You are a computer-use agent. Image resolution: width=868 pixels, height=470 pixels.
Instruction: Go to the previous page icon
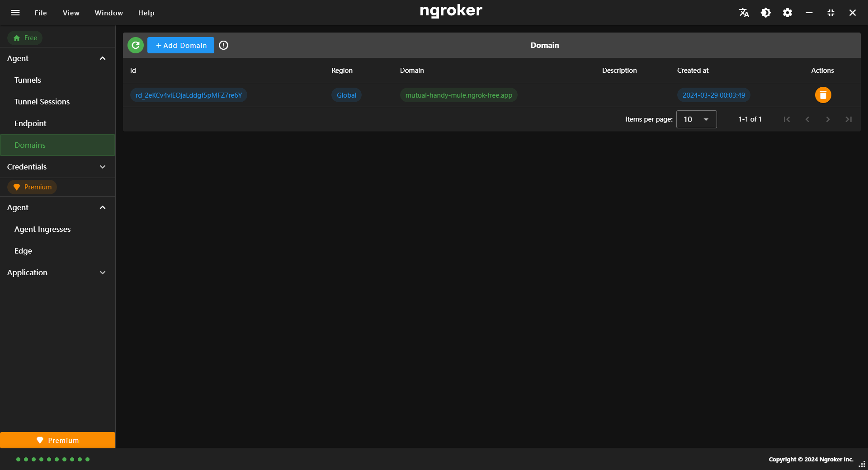(807, 119)
